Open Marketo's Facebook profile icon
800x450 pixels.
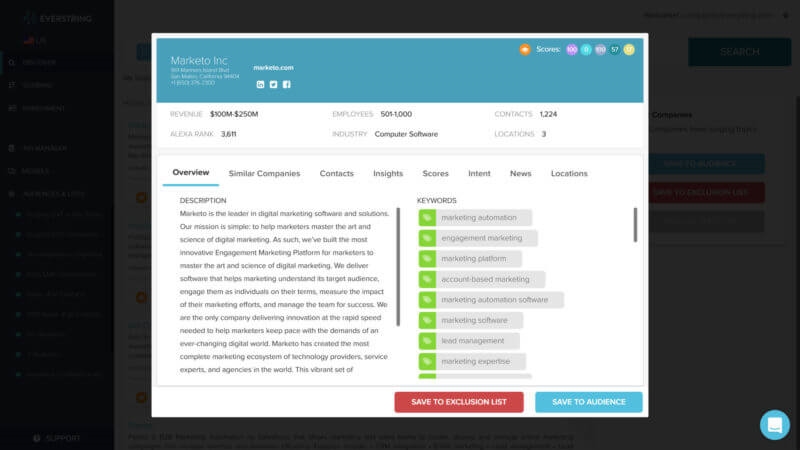pos(287,85)
